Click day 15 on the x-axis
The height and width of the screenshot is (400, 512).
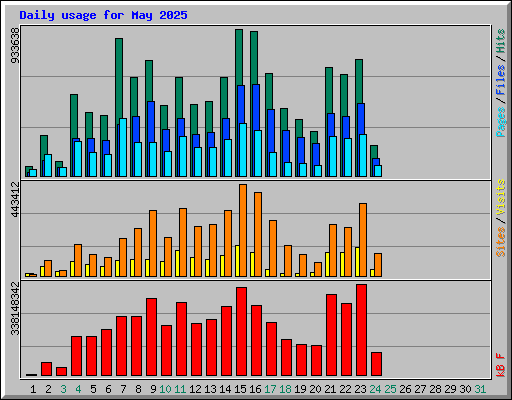click(x=240, y=389)
